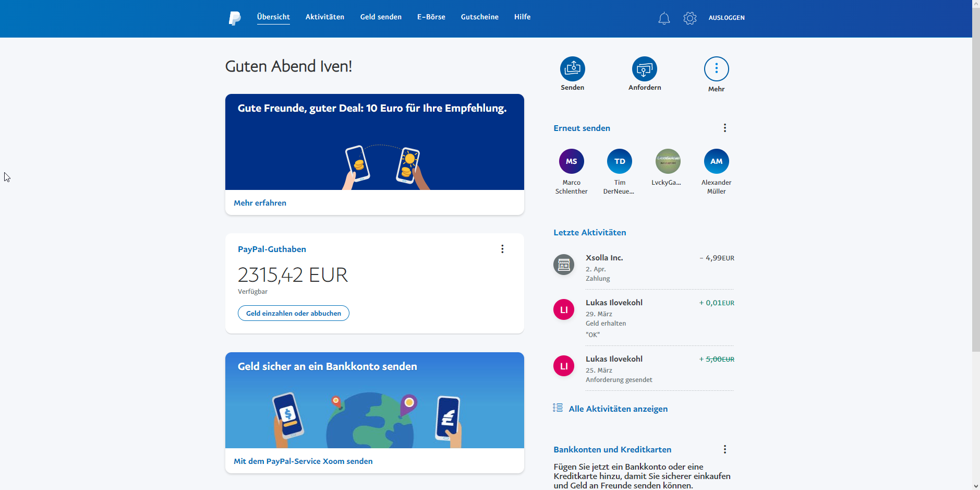Click the Senden money icon
This screenshot has height=490, width=980.
tap(572, 69)
